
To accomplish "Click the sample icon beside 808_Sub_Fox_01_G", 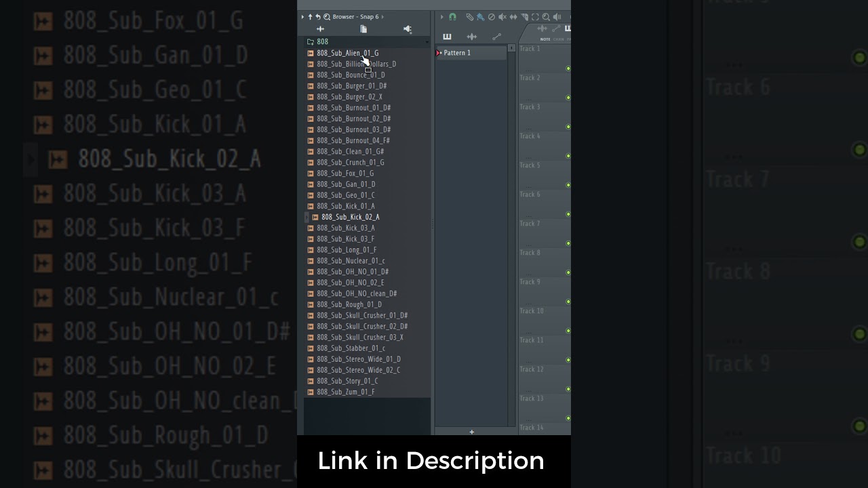I will click(311, 174).
